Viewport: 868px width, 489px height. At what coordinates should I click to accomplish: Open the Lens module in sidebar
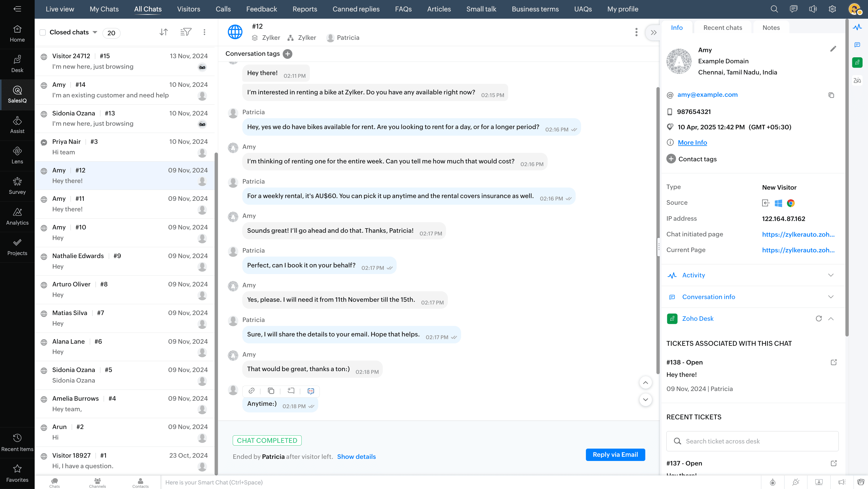(x=17, y=155)
